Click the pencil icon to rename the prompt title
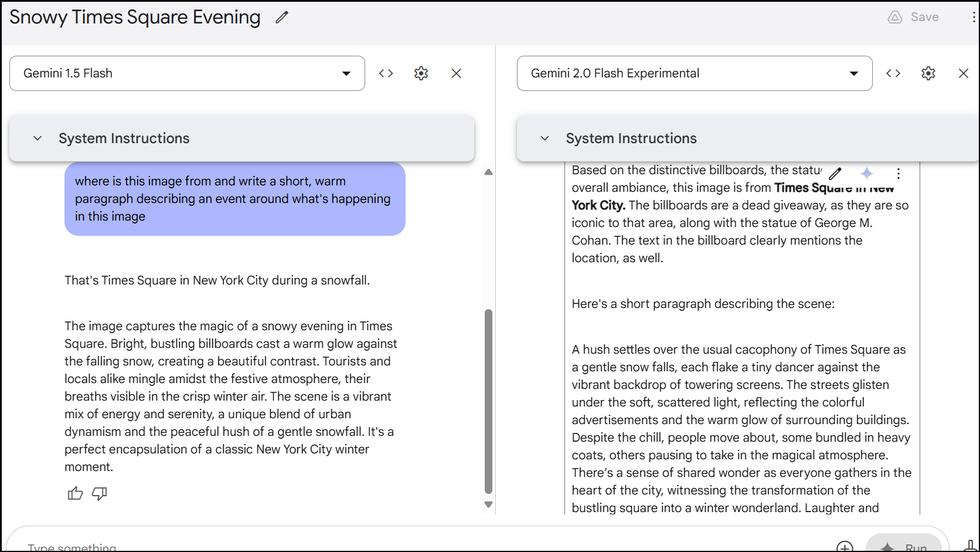Screen dimensions: 980x552 [282, 18]
